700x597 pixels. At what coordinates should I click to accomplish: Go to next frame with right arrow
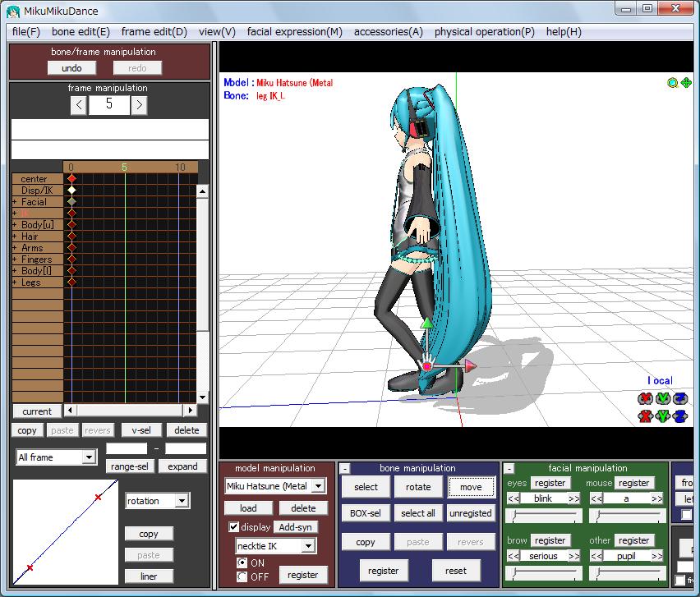140,105
